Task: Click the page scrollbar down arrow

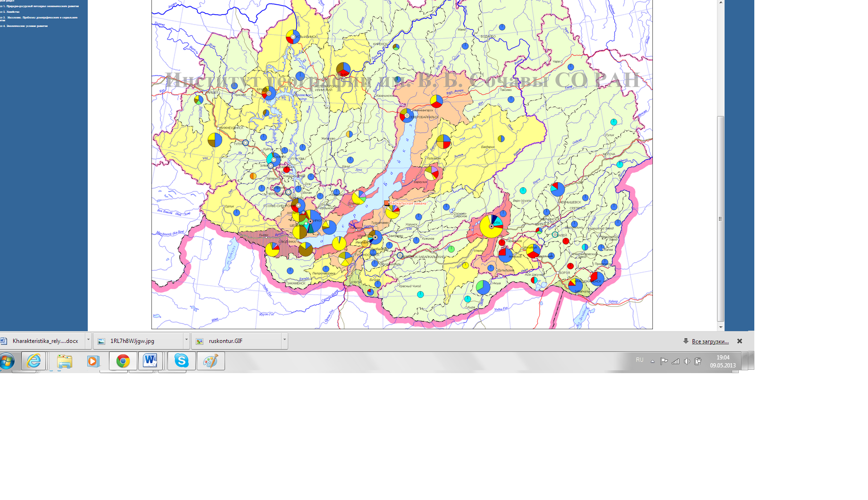Action: click(720, 326)
